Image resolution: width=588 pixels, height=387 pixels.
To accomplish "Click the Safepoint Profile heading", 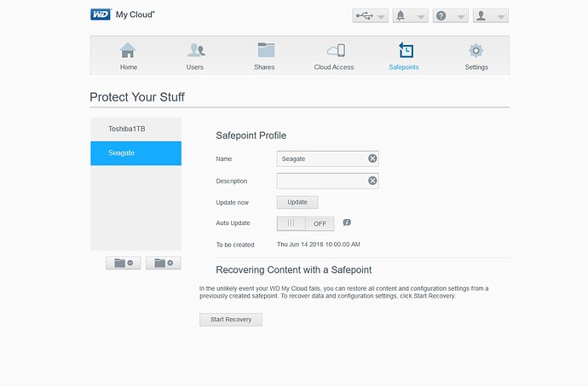I will point(251,136).
